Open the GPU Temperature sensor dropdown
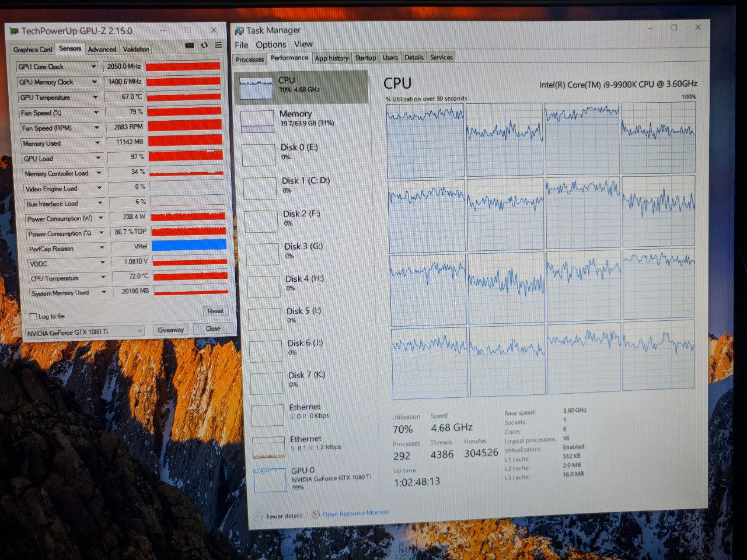 coord(95,97)
